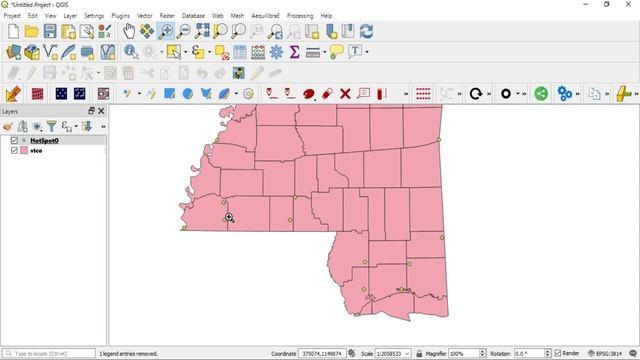Click the Zoom Full extent icon

pyautogui.click(x=202, y=31)
